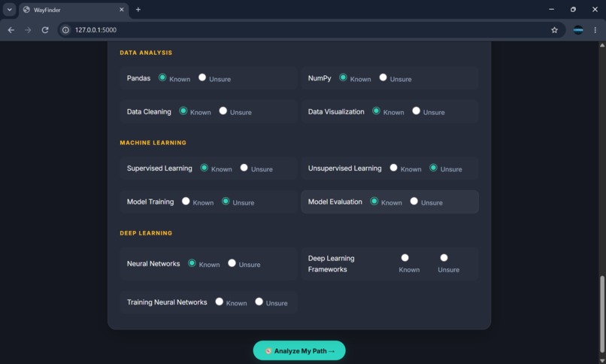Image resolution: width=606 pixels, height=364 pixels.
Task: Click the Training Neural Networks label
Action: 167,302
